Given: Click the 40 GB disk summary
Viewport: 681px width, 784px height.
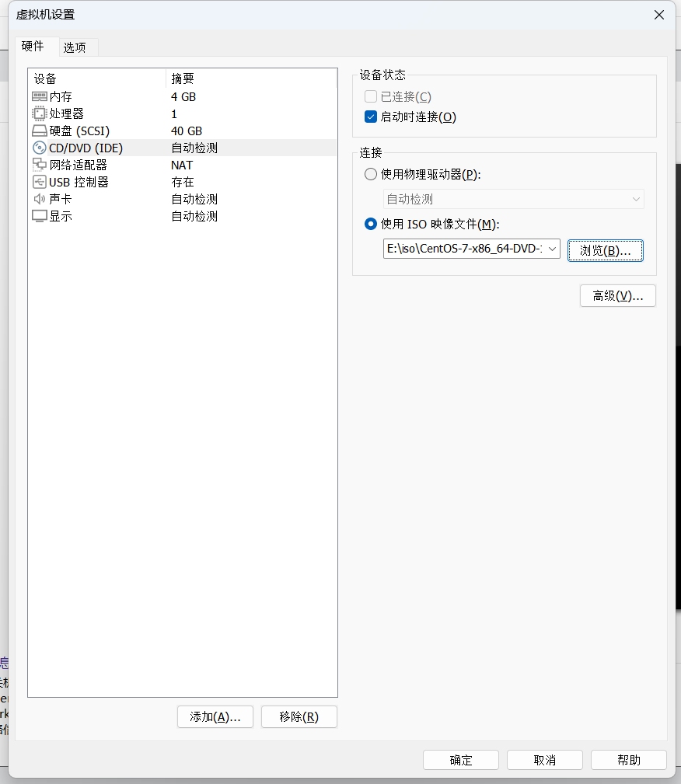Looking at the screenshot, I should pos(187,131).
